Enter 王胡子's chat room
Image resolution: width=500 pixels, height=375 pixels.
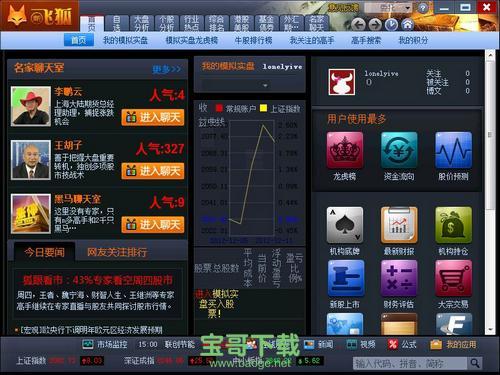point(153,171)
